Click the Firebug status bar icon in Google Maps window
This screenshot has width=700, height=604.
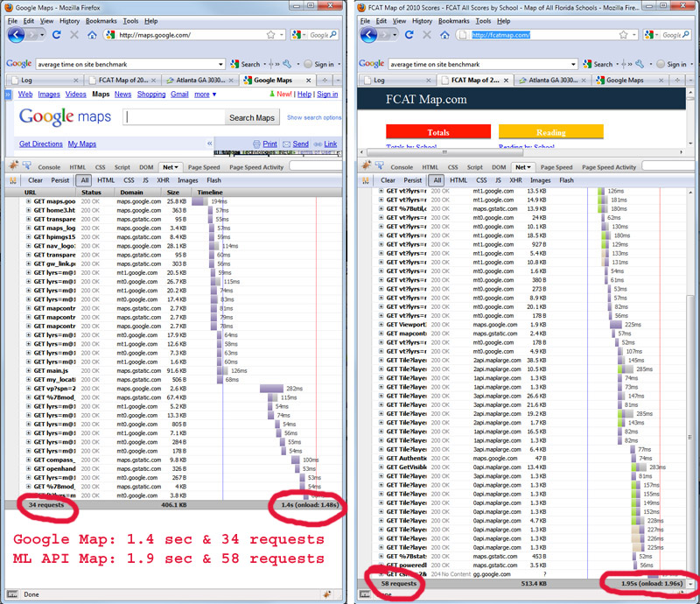point(326,594)
